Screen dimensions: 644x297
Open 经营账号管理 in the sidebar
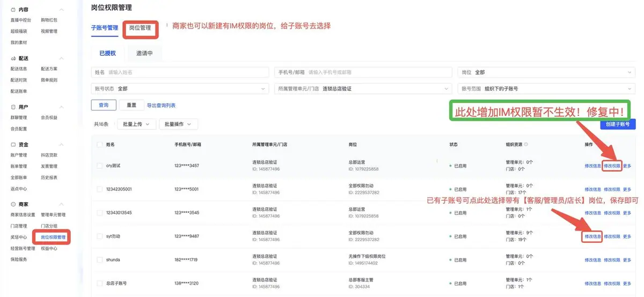(x=23, y=248)
